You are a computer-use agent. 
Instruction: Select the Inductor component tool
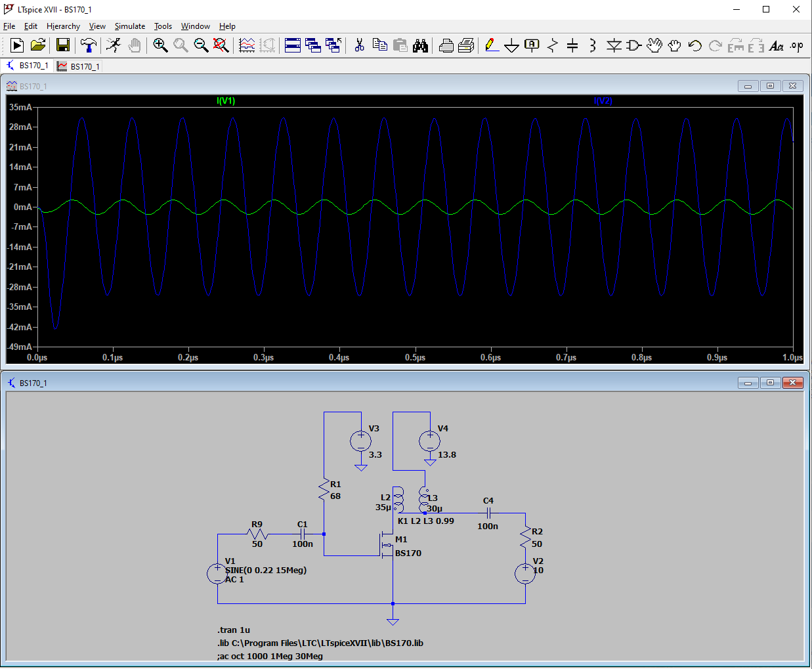[593, 45]
